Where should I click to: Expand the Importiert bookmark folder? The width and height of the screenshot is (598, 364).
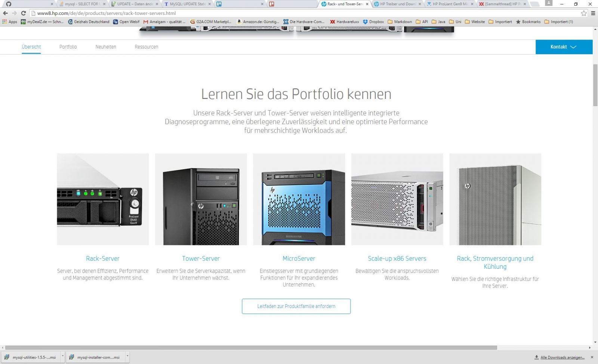(x=500, y=22)
